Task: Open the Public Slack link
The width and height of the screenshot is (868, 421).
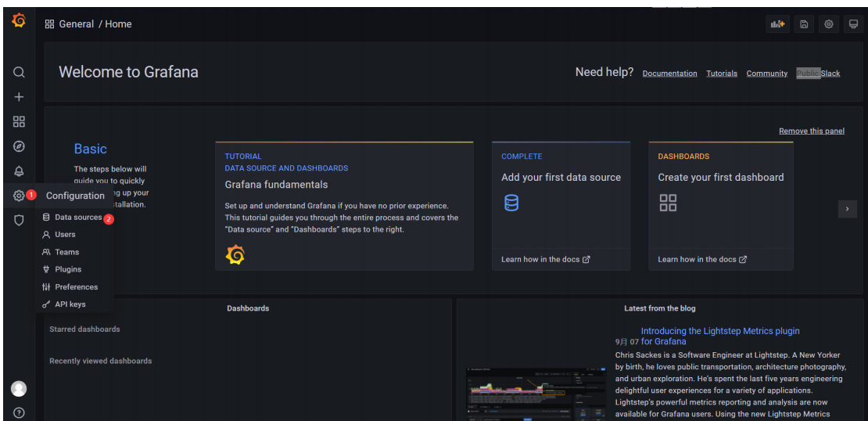Action: pyautogui.click(x=818, y=73)
